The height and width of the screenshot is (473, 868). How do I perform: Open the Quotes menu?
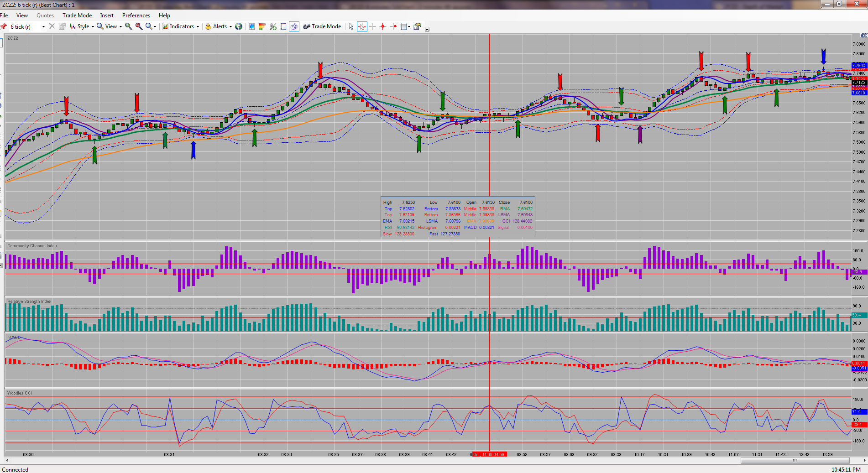(45, 16)
